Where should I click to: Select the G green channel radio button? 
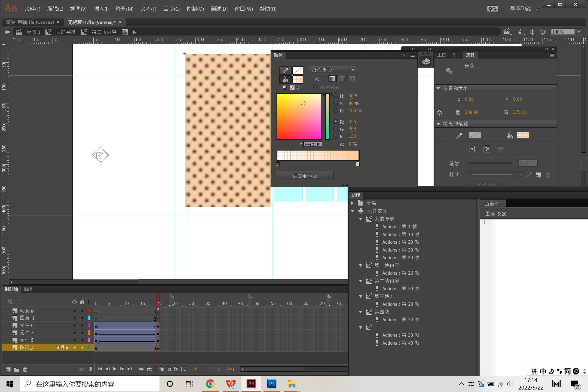tap(336, 129)
